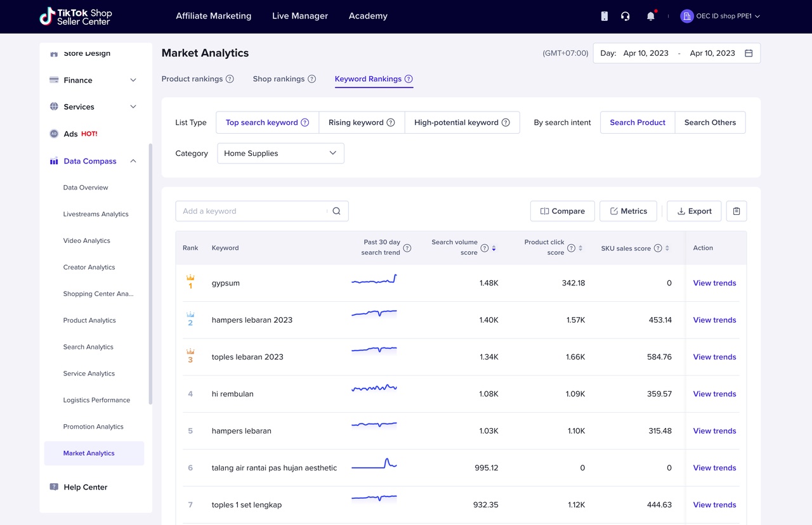The height and width of the screenshot is (525, 812).
Task: Open the Home Supplies category dropdown
Action: coord(280,153)
